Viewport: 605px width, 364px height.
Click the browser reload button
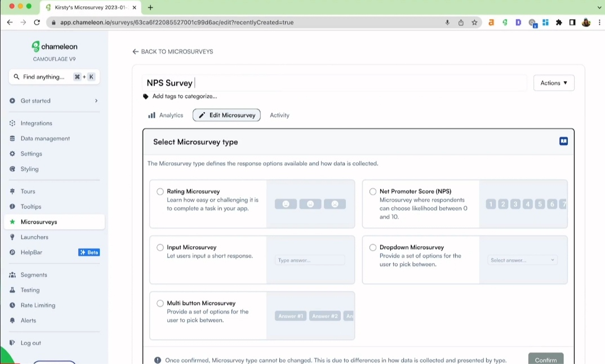37,23
